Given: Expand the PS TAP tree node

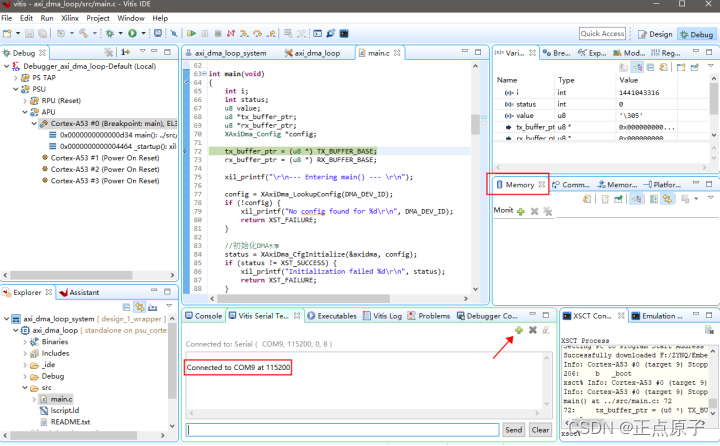Looking at the screenshot, I should 16,78.
